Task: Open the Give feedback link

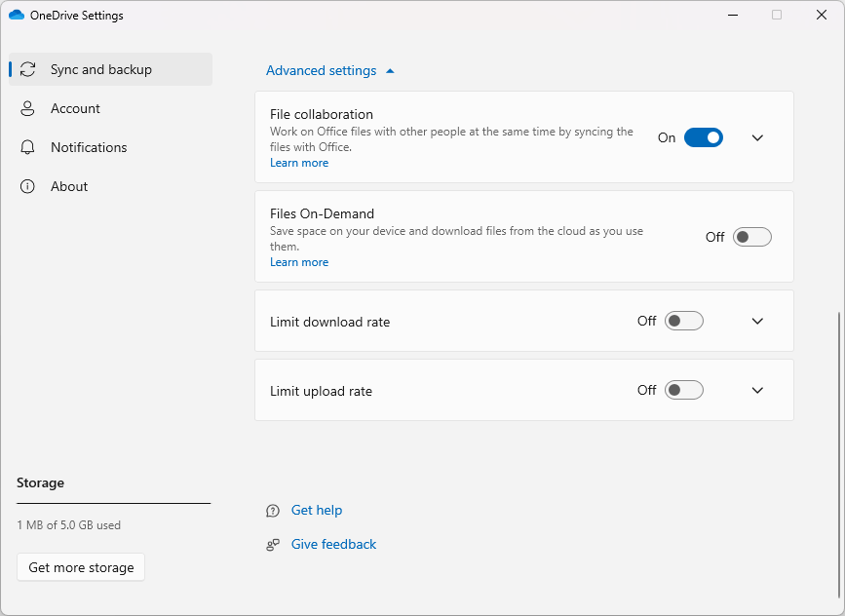Action: [333, 544]
